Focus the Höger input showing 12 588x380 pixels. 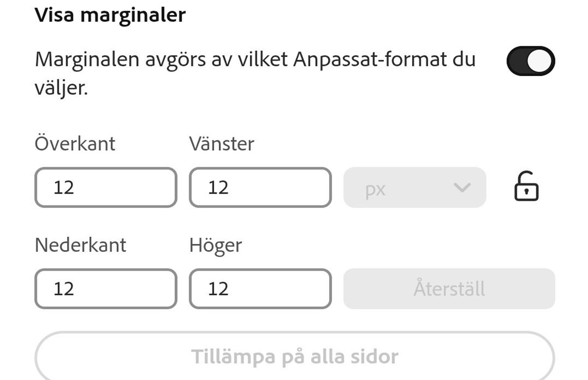261,289
